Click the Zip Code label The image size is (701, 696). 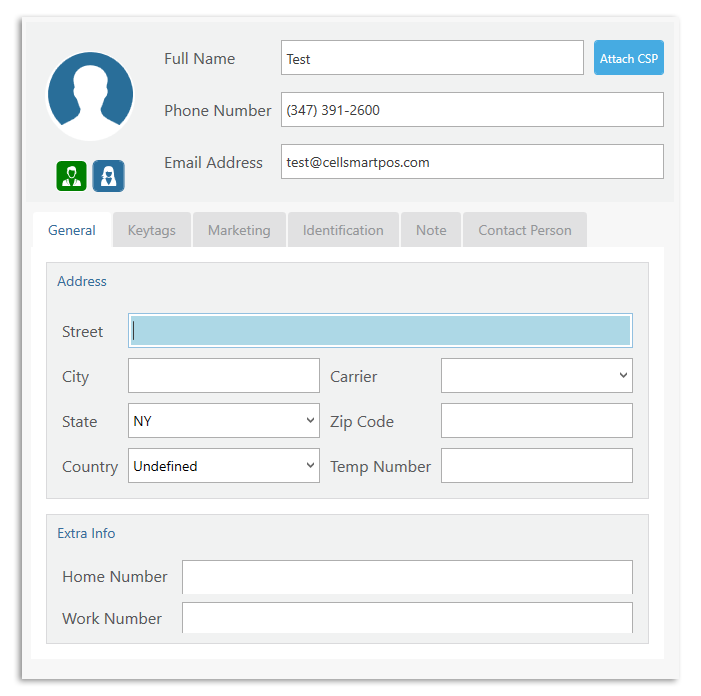point(362,422)
